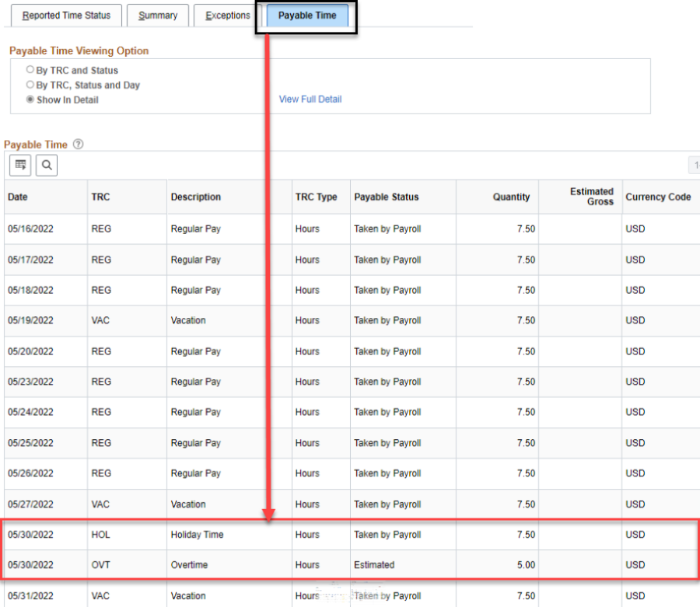Select By TRC and Status option
This screenshot has height=607, width=700.
coord(30,70)
